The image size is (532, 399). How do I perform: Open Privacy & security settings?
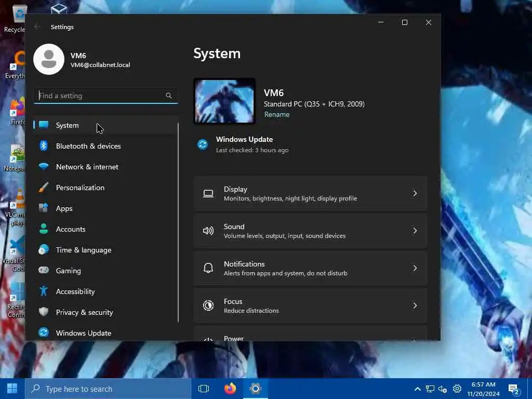tap(105, 312)
